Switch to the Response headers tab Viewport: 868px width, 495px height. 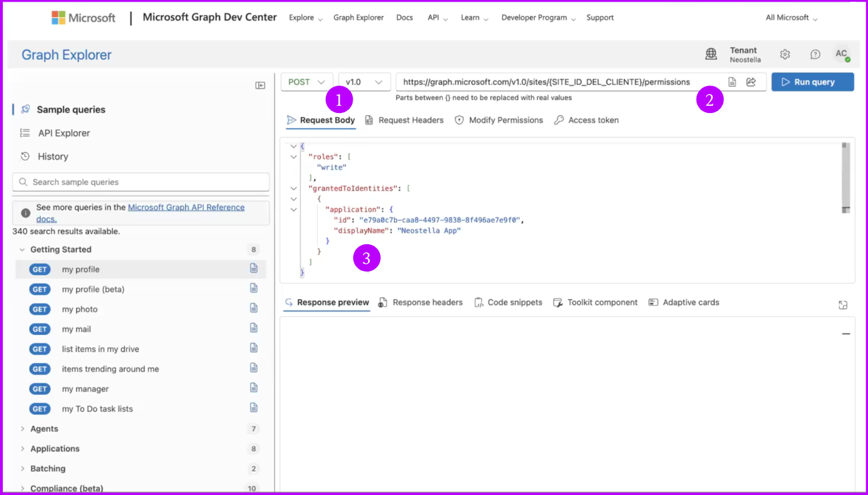pos(421,303)
